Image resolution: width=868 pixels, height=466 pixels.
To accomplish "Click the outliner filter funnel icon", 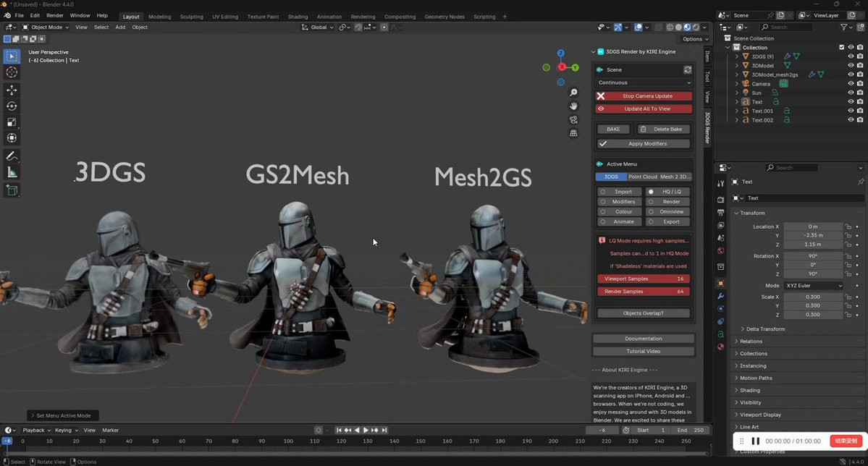I will 843,27.
